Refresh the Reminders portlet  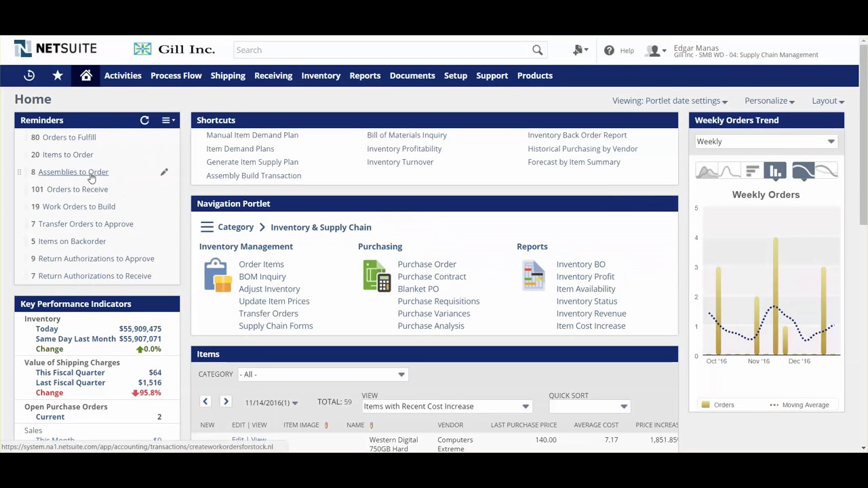point(144,120)
